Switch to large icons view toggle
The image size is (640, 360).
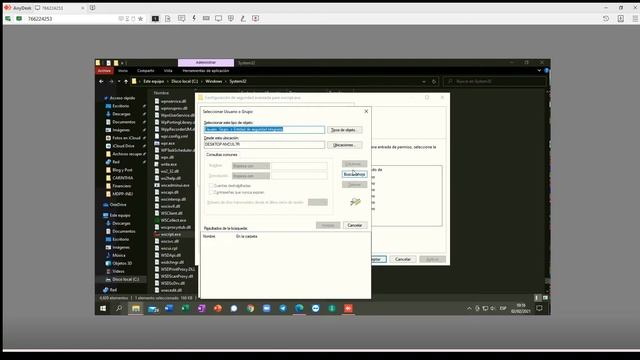545,298
